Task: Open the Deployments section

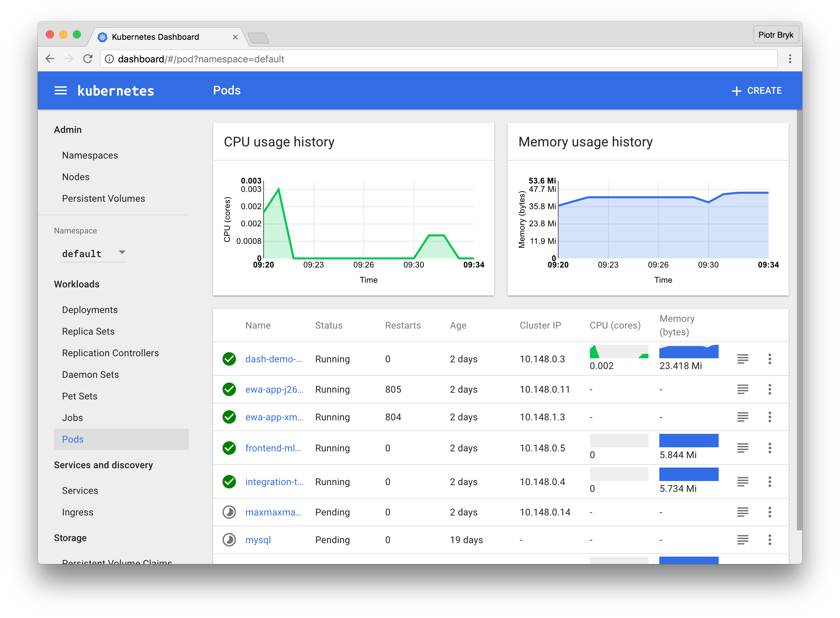Action: coord(89,309)
